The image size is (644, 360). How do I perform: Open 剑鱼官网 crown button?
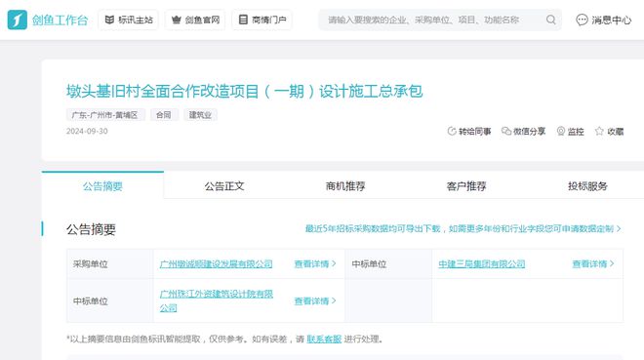click(x=195, y=20)
